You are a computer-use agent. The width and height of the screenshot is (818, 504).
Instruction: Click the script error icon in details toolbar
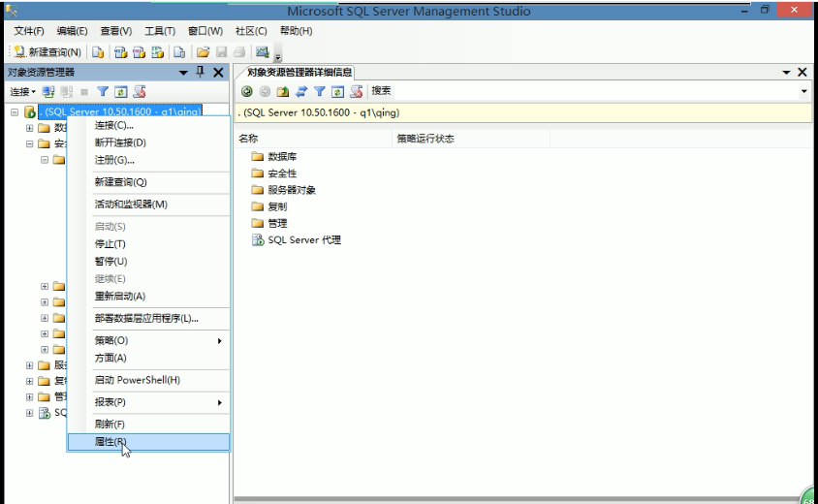pos(357,92)
